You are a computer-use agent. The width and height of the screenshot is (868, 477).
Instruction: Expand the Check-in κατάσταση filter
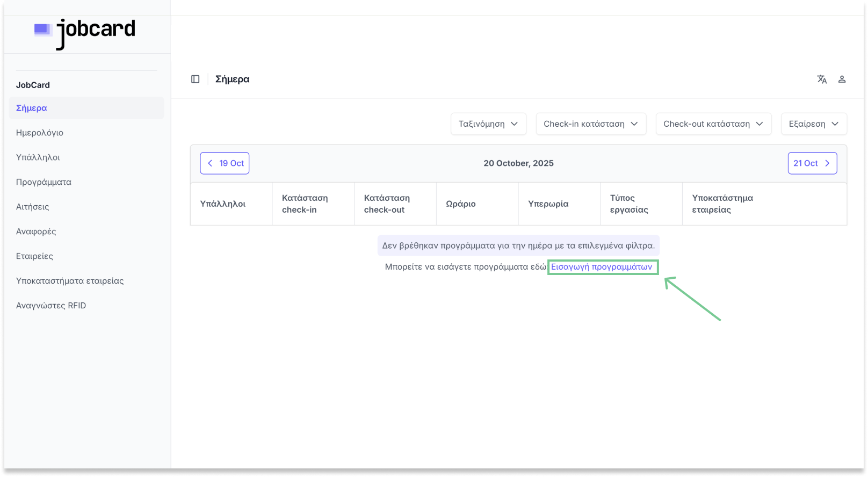591,124
